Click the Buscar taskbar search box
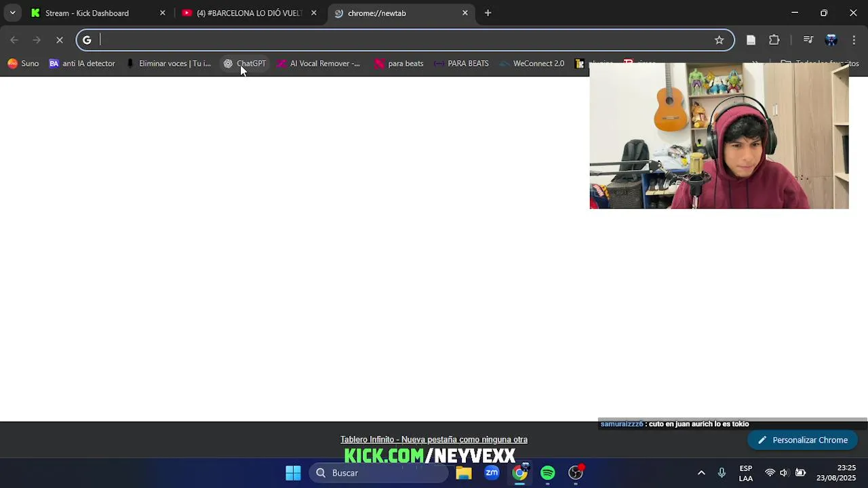 click(x=379, y=473)
